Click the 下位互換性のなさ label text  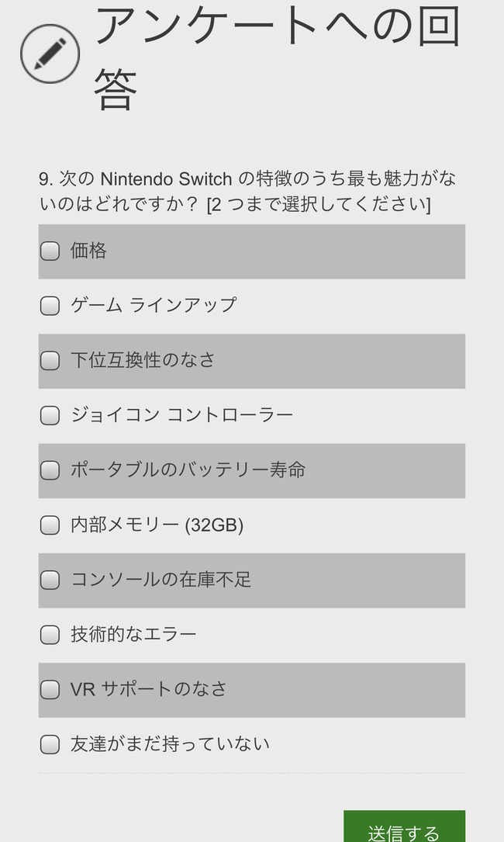pos(143,360)
